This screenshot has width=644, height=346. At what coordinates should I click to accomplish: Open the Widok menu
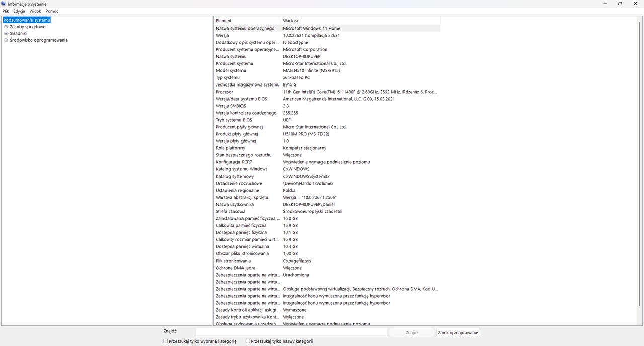pos(35,11)
